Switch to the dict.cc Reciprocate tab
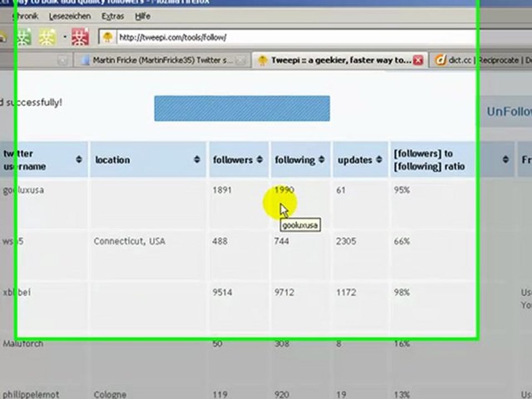532x399 pixels. [x=480, y=60]
